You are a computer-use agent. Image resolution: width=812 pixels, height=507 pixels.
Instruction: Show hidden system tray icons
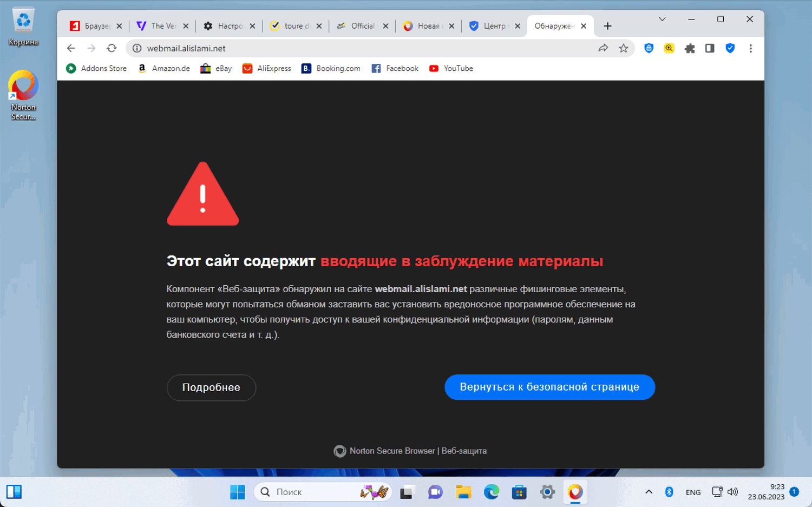click(x=649, y=492)
